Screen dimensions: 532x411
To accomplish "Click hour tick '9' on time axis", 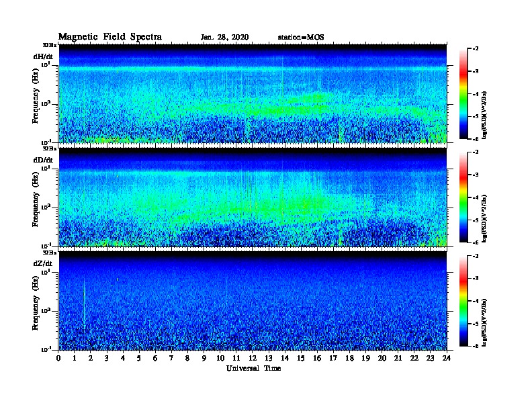I will [204, 359].
